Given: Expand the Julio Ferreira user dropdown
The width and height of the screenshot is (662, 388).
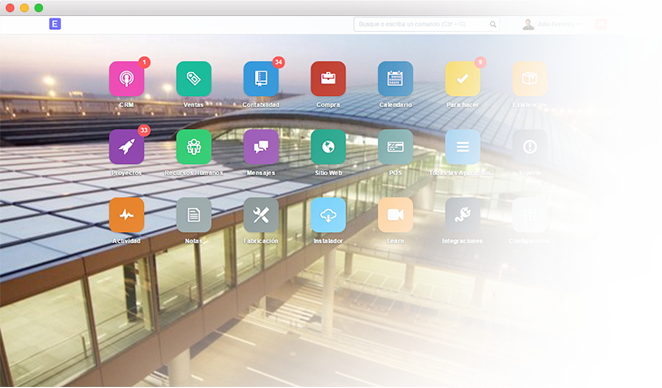Looking at the screenshot, I should coord(552,24).
